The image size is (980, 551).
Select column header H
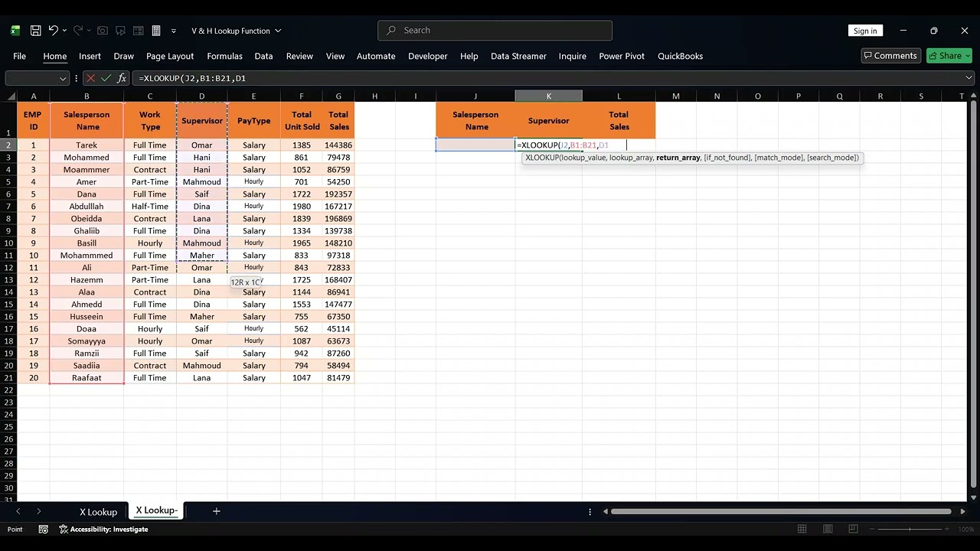click(374, 96)
